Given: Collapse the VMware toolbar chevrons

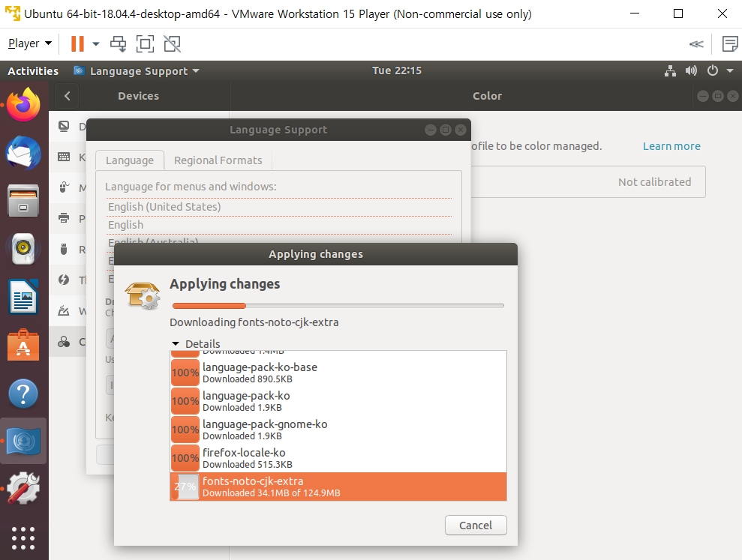Looking at the screenshot, I should pyautogui.click(x=696, y=44).
